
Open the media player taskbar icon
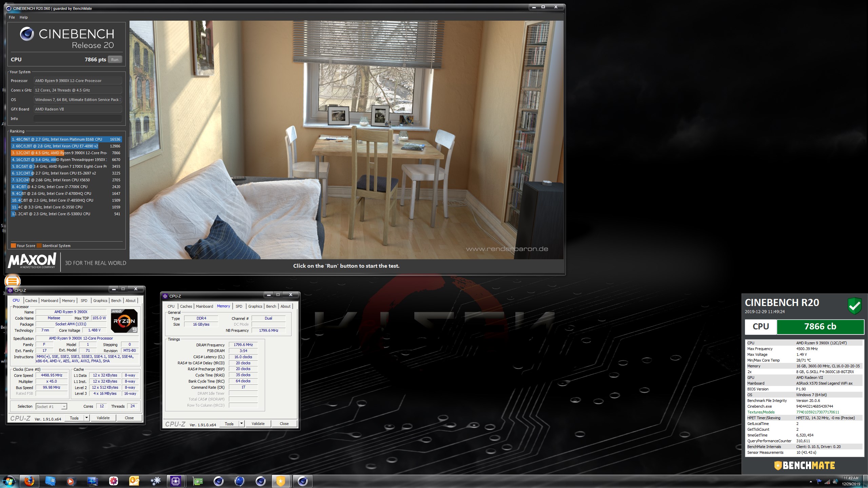coord(71,481)
